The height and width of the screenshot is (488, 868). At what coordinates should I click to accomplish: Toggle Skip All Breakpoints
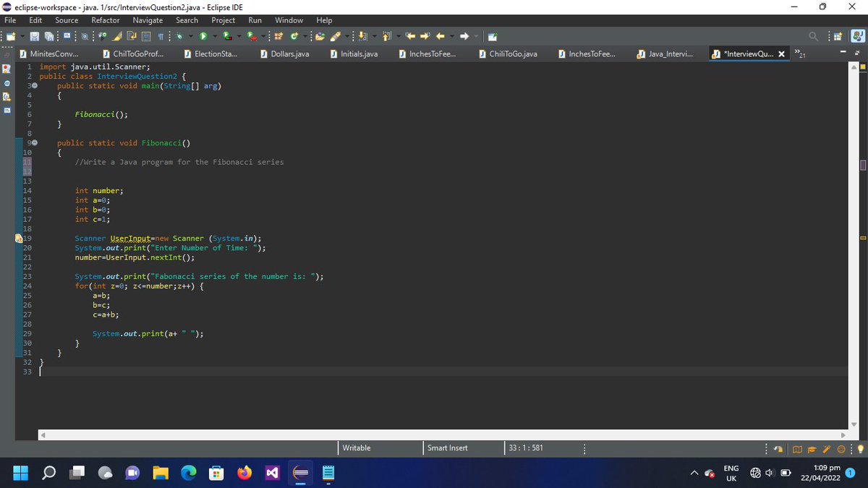(85, 36)
